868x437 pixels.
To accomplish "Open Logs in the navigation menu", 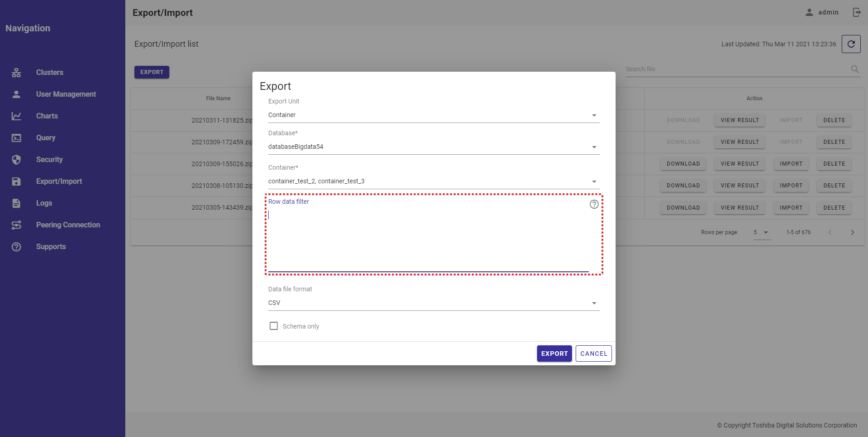I will pos(44,203).
